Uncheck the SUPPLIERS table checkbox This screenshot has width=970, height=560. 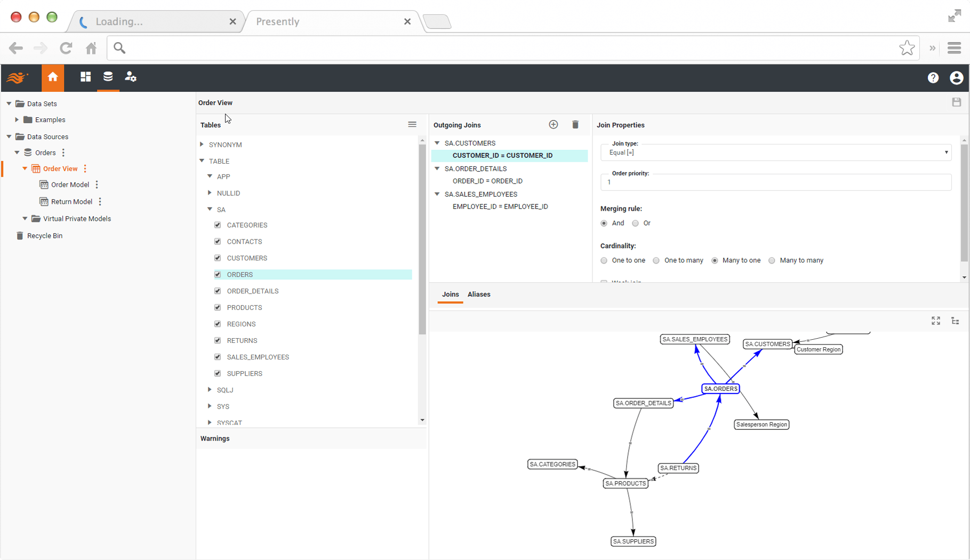tap(218, 374)
